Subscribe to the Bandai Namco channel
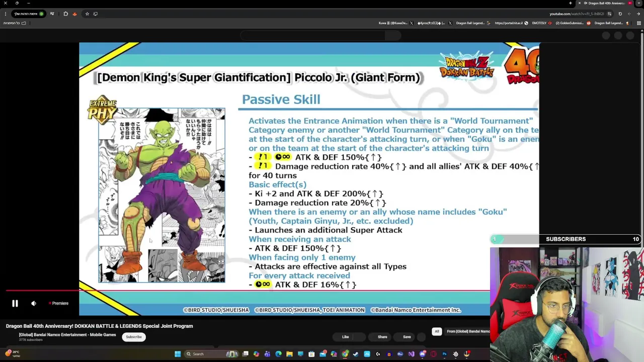 tap(134, 337)
